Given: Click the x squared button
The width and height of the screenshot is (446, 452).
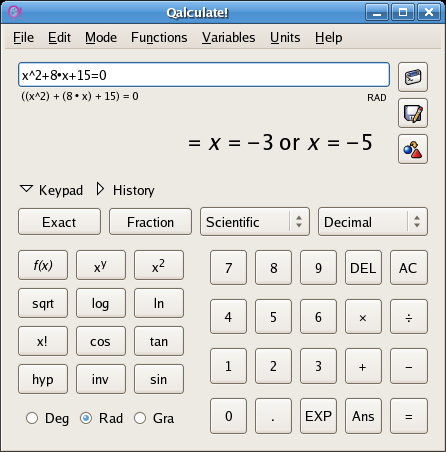Looking at the screenshot, I should pyautogui.click(x=159, y=265).
